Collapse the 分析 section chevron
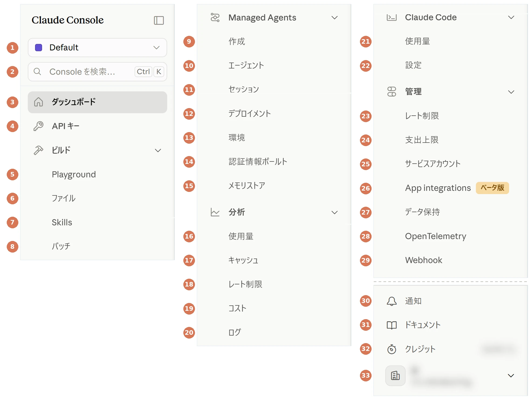This screenshot has width=532, height=400. click(x=335, y=212)
